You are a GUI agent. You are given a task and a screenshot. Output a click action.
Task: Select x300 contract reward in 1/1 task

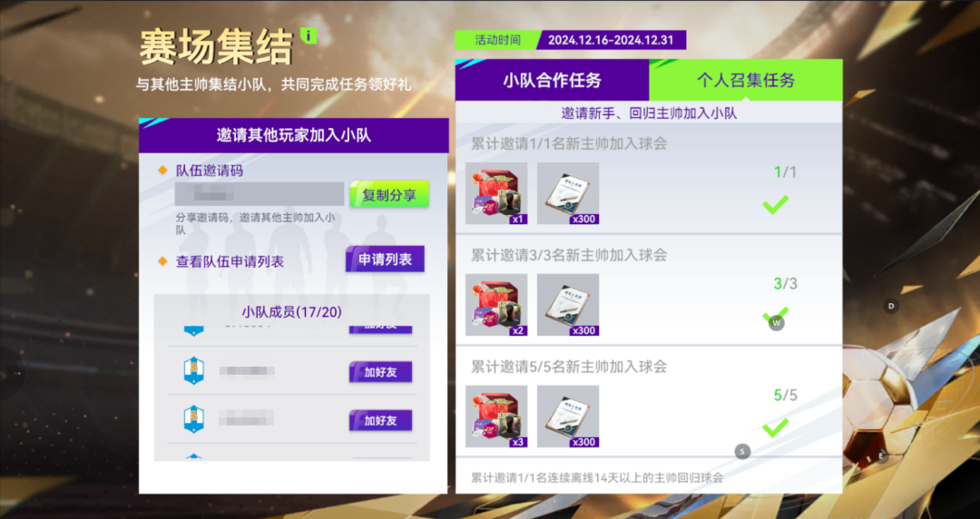pyautogui.click(x=568, y=193)
